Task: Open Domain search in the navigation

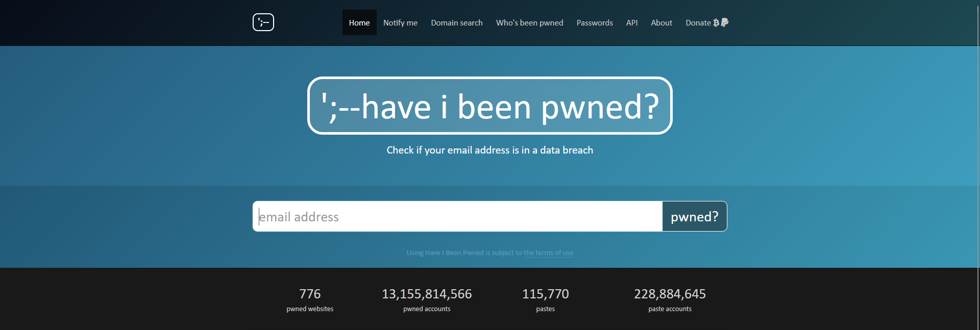Action: [x=456, y=22]
